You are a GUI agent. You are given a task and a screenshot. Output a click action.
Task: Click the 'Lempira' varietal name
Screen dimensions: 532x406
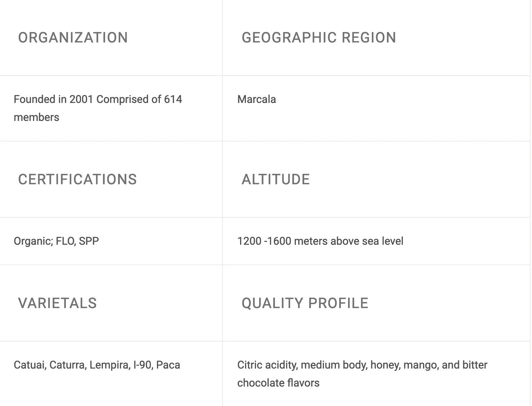pyautogui.click(x=109, y=365)
